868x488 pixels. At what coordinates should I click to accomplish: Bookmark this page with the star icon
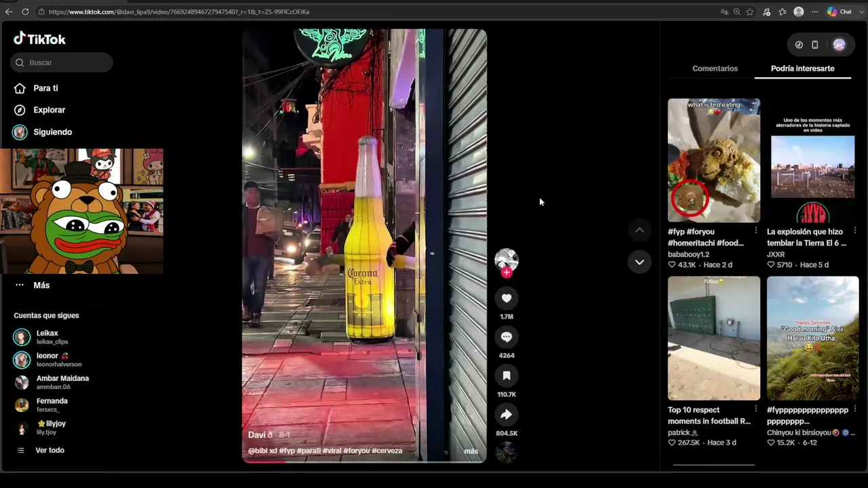750,12
